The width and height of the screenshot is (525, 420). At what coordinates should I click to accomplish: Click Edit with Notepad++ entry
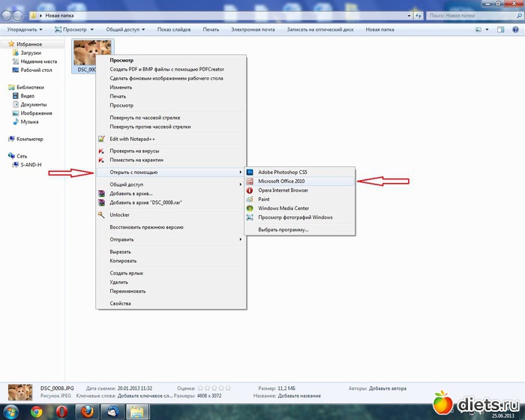(133, 138)
